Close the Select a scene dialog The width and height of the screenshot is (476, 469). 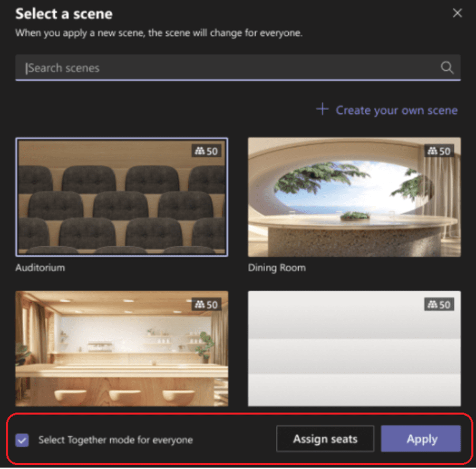[457, 13]
